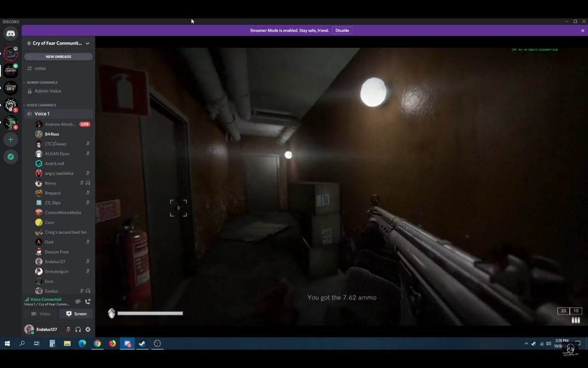This screenshot has width=588, height=368.
Task: Open Steam from the taskbar
Action: (142, 343)
